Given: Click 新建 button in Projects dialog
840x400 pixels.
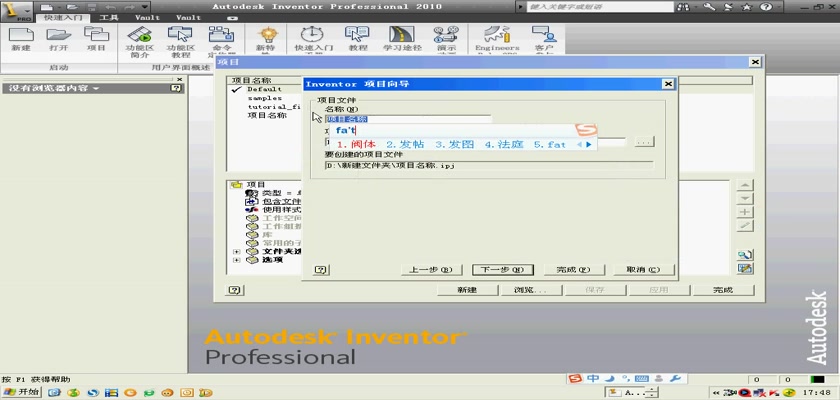Looking at the screenshot, I should point(467,290).
